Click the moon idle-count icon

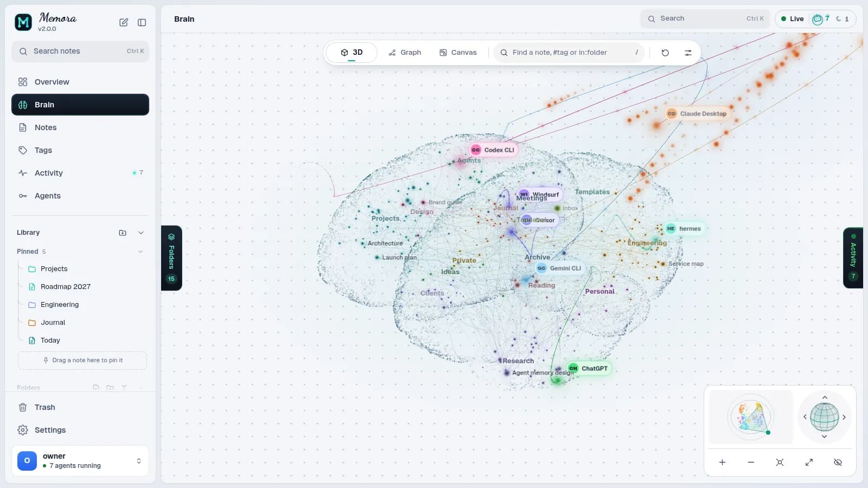tap(839, 19)
